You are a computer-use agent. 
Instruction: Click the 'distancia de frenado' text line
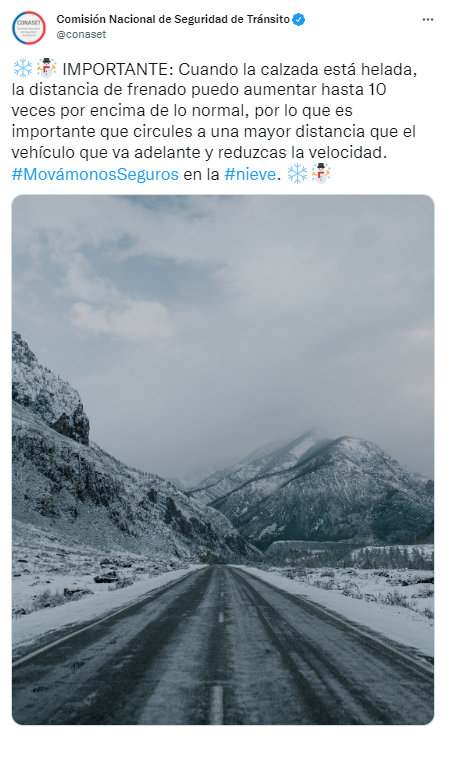click(199, 90)
